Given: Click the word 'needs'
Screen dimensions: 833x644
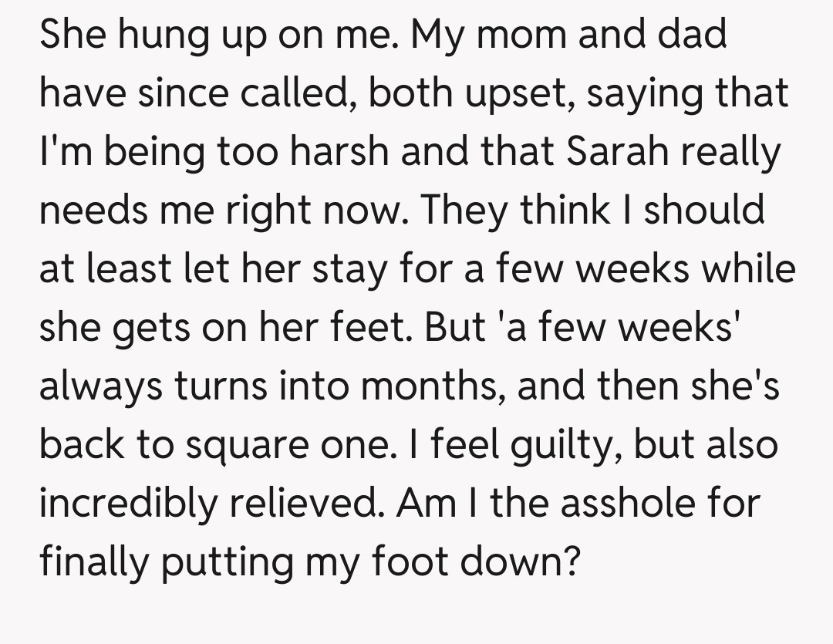Looking at the screenshot, I should [96, 211].
